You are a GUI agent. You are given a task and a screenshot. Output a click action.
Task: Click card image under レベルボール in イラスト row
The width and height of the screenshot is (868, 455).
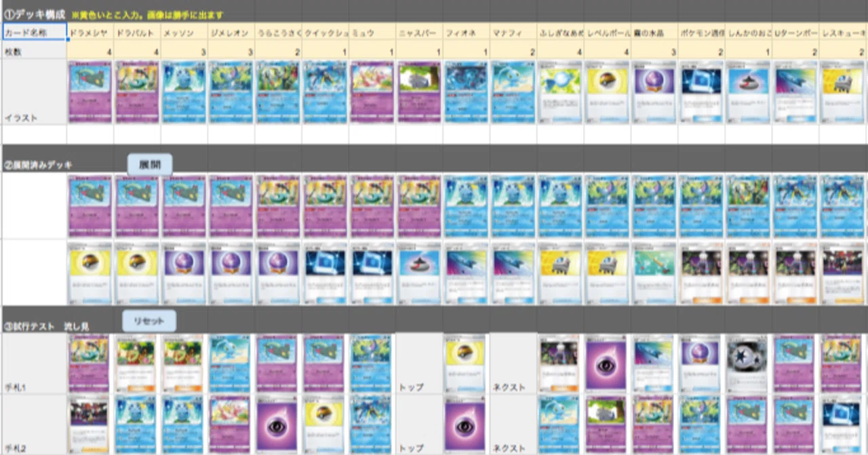point(607,92)
